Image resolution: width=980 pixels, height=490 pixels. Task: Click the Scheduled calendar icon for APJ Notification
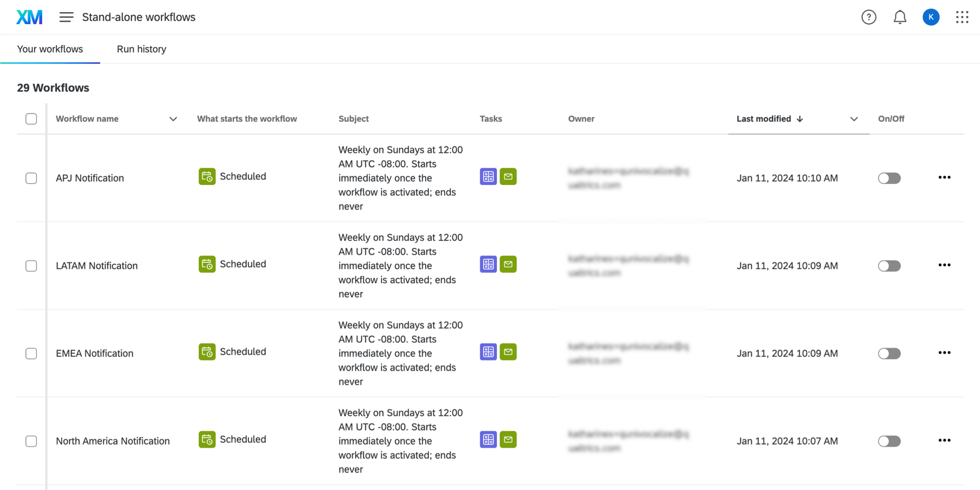coord(207,176)
